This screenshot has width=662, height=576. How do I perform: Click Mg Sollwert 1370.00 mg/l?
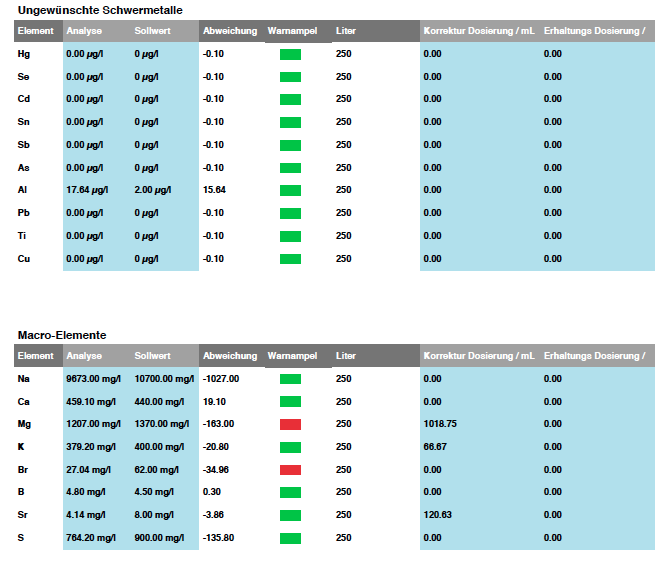[x=162, y=424]
